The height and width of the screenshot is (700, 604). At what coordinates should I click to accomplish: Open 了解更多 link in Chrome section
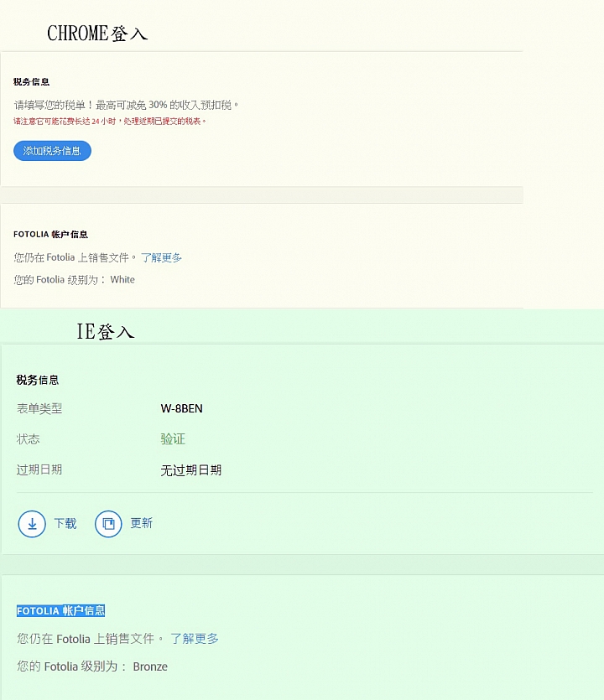[x=161, y=257]
